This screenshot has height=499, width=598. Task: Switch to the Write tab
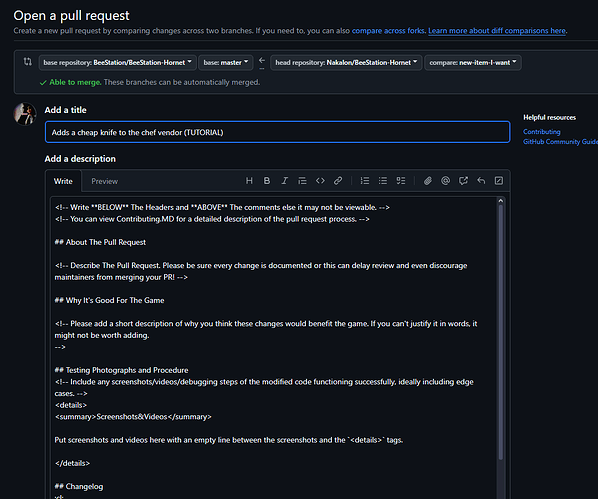[63, 181]
